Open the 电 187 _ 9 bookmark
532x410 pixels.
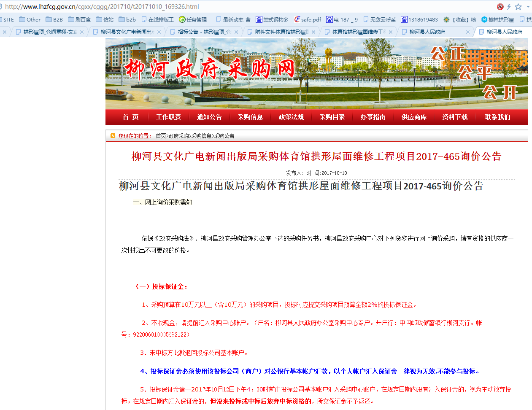tap(342, 19)
